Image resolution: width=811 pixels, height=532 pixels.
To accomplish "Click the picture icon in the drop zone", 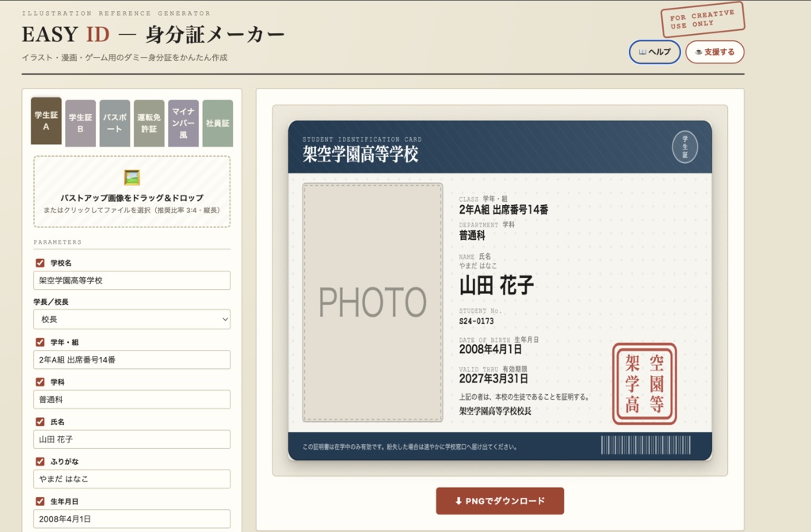I will (132, 178).
